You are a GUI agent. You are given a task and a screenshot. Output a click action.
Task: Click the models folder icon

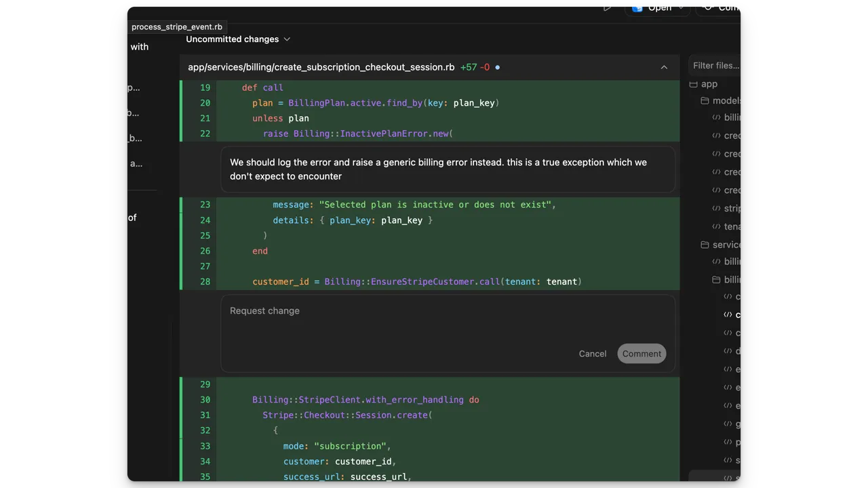(705, 100)
